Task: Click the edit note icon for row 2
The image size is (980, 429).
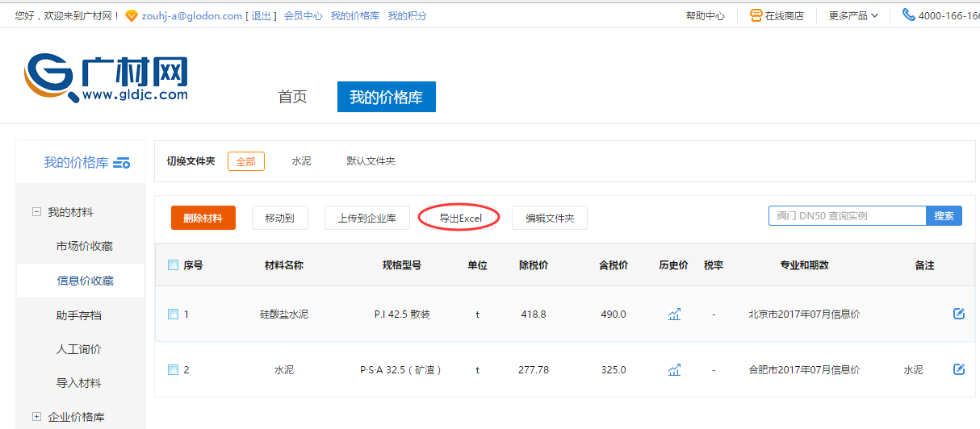Action: pyautogui.click(x=959, y=369)
